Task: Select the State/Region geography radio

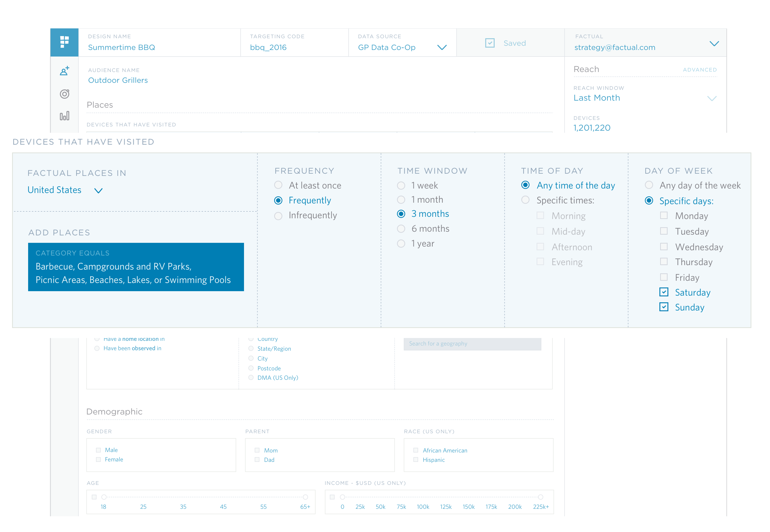Action: tap(251, 348)
